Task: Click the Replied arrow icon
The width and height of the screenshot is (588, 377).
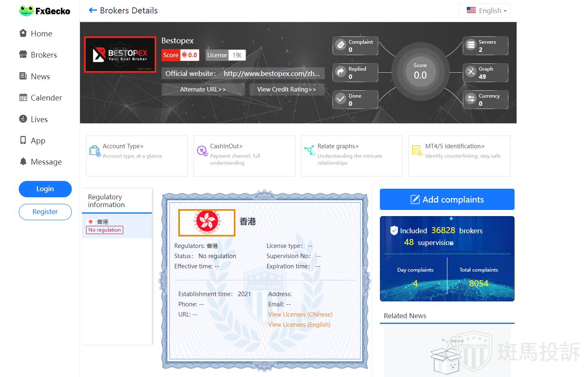Action: 341,72
